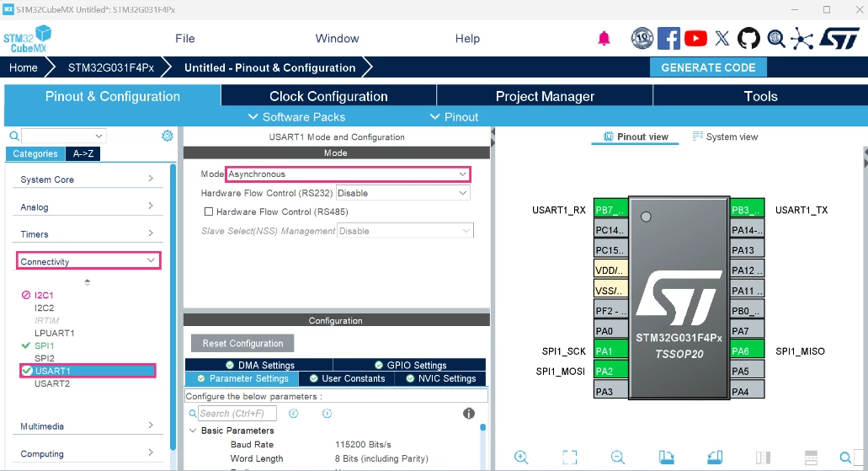Expand the Multimedia category
Image resolution: width=868 pixels, height=471 pixels.
tap(88, 426)
